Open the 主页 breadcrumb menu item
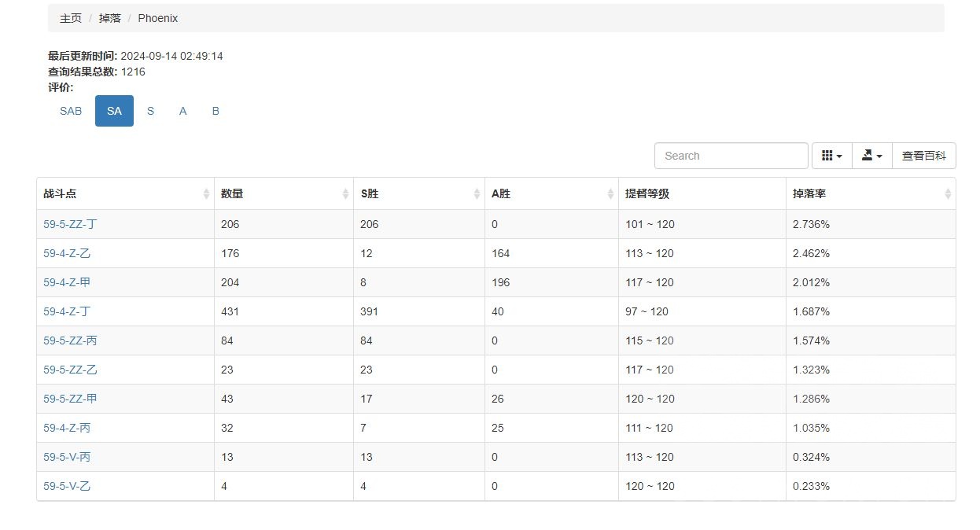The height and width of the screenshot is (530, 980). (x=70, y=17)
